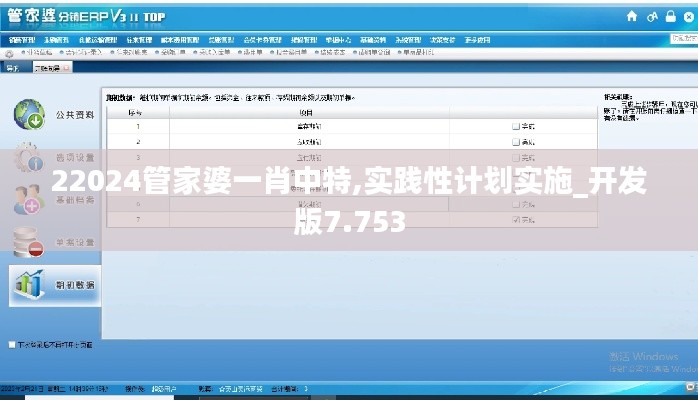The image size is (698, 400).
Task: Click the 会计期间 value in status bar
Action: point(306,389)
